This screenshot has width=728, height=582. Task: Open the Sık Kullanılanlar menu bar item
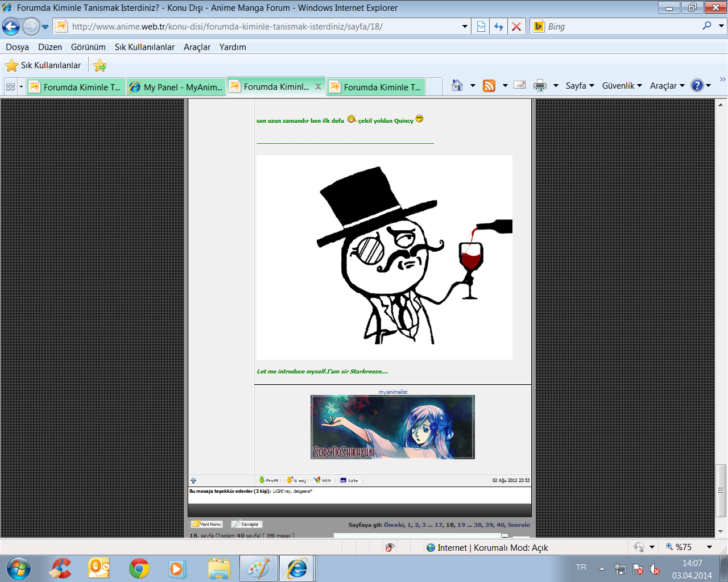(144, 47)
